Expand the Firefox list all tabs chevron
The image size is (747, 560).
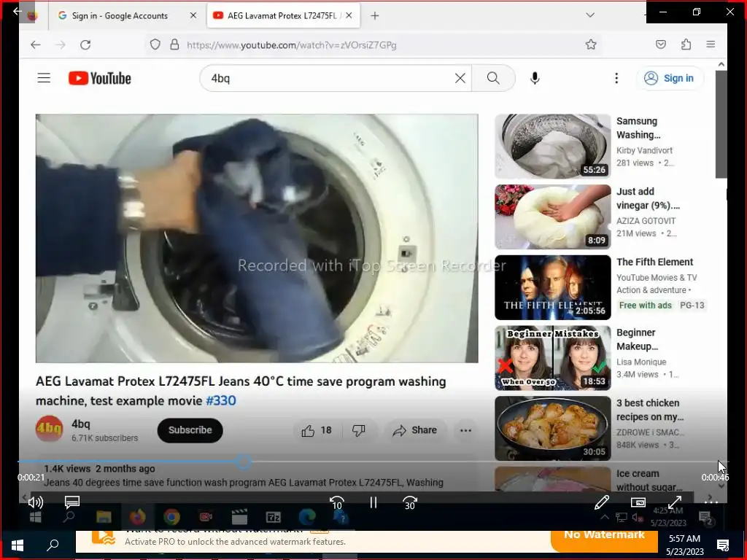(x=589, y=15)
